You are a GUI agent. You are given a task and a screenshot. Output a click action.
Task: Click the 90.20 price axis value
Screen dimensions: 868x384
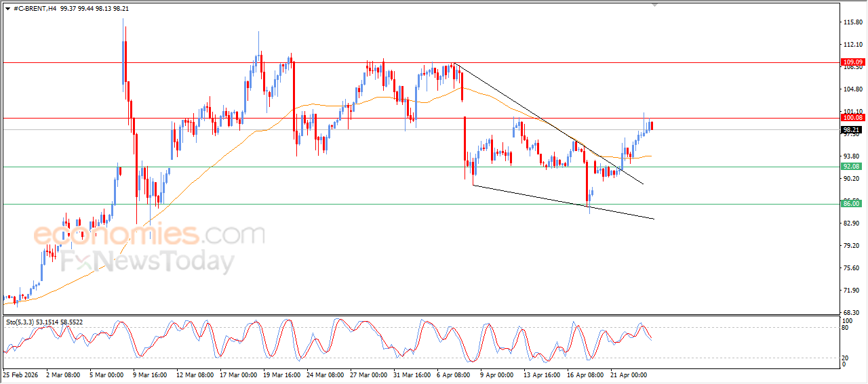(x=852, y=179)
